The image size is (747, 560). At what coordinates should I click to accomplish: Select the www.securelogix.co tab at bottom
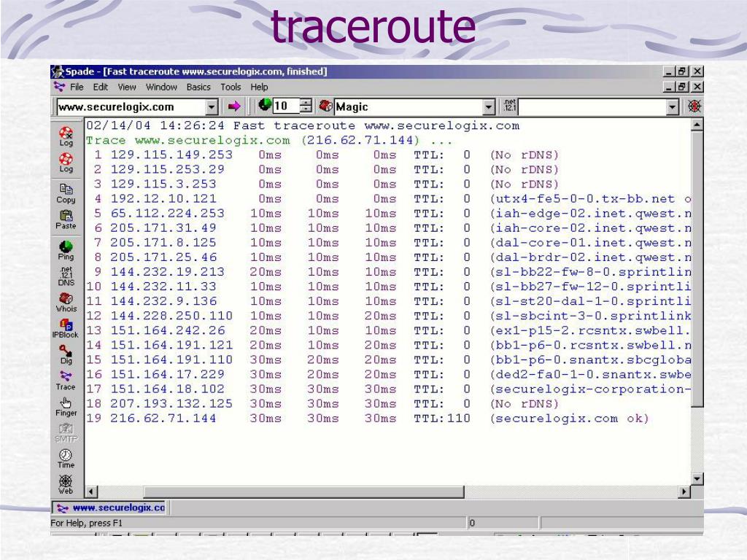pos(110,507)
